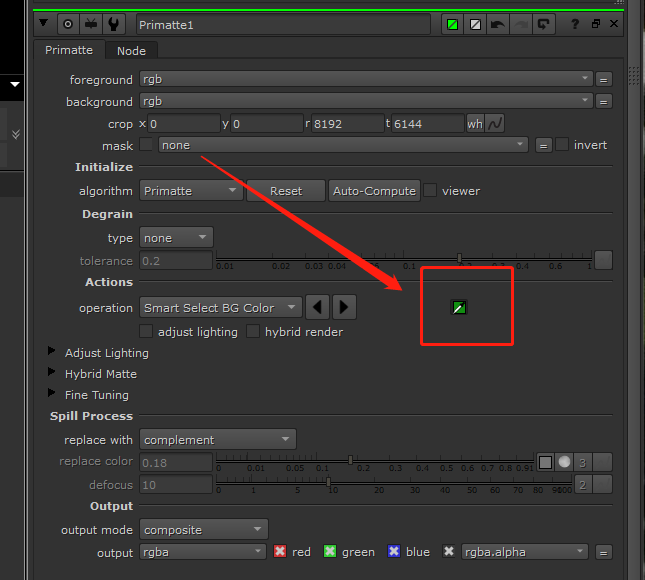
Task: Click the crop animation curve icon
Action: (495, 123)
